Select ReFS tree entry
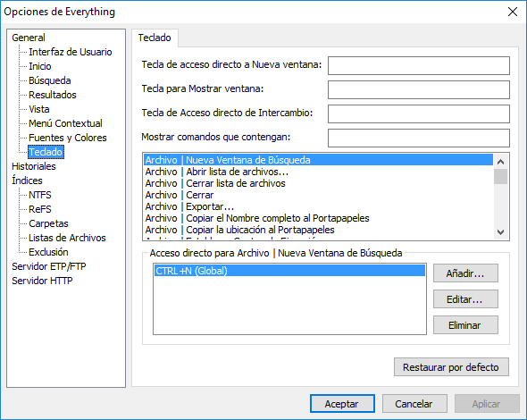Screen dimensions: 527x420 pos(40,209)
